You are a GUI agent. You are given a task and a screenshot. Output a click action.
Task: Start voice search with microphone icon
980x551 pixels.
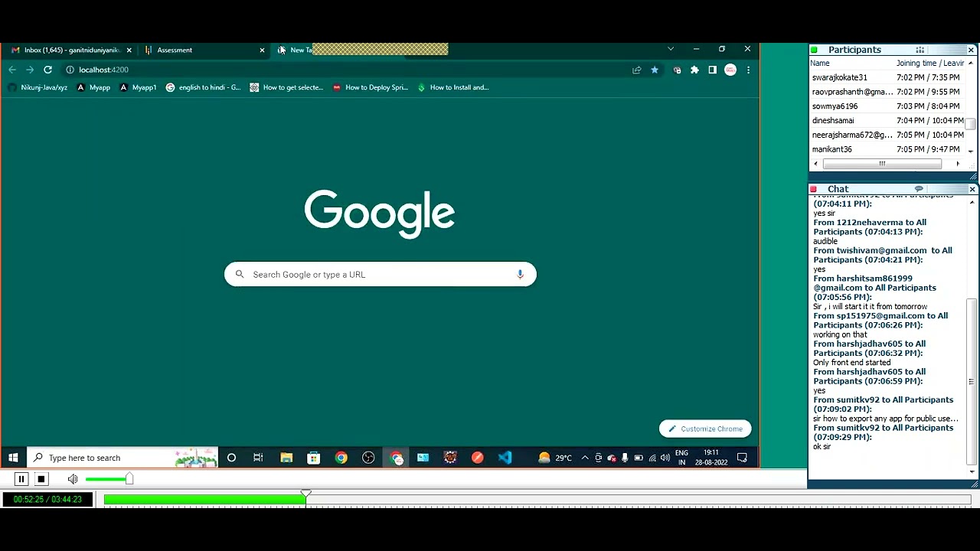click(520, 275)
